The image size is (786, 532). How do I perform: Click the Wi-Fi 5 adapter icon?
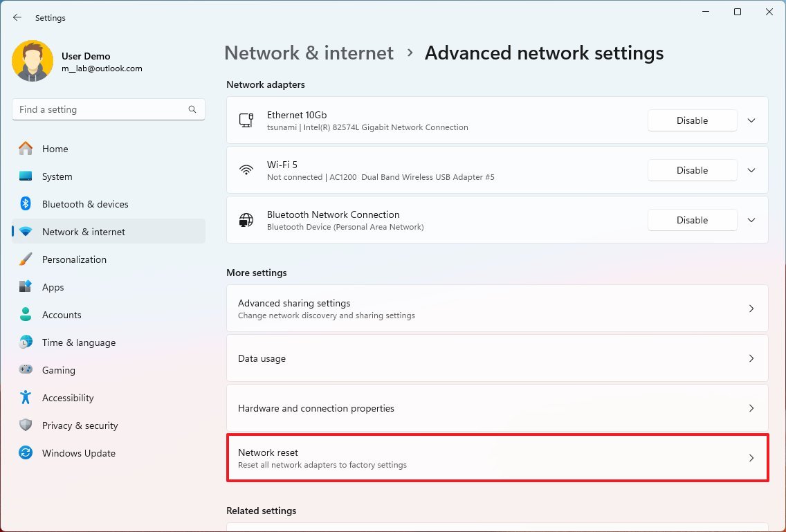(x=246, y=170)
